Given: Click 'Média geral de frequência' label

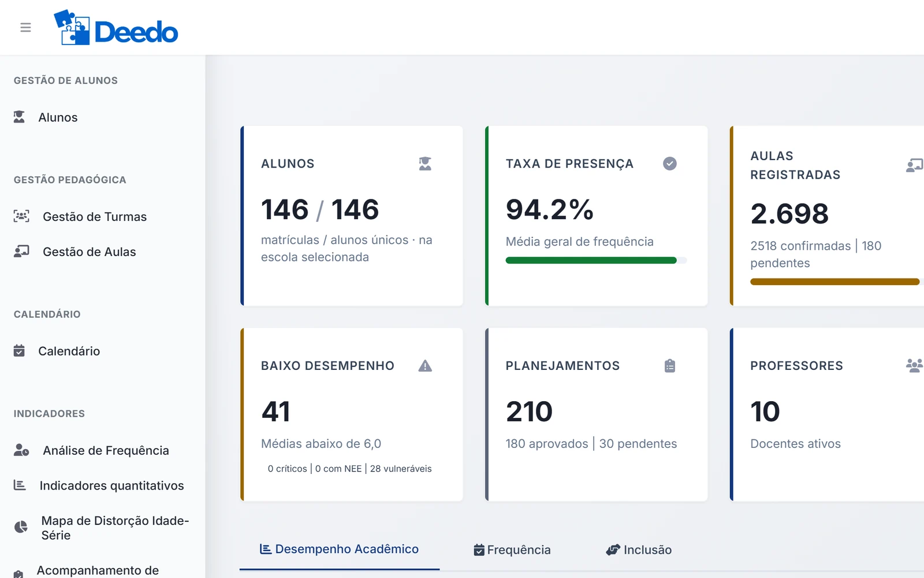Looking at the screenshot, I should pyautogui.click(x=580, y=242).
